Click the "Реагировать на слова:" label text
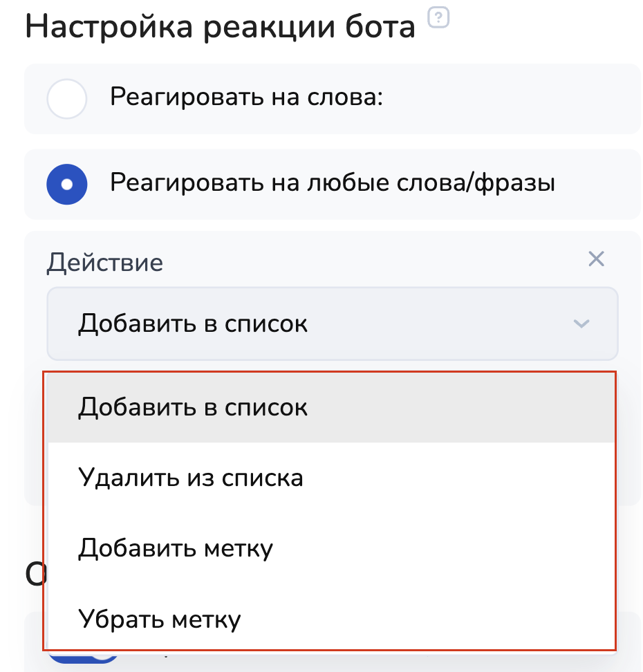The height and width of the screenshot is (672, 643). click(x=246, y=98)
